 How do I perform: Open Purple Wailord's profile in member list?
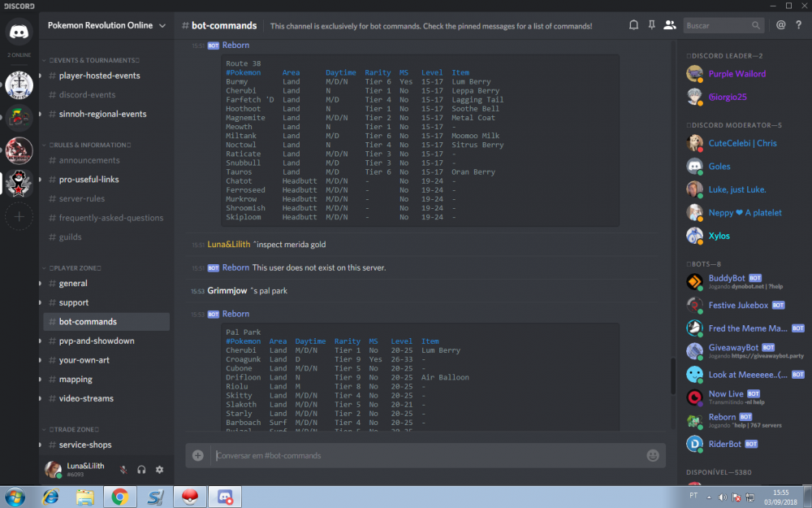[743, 74]
